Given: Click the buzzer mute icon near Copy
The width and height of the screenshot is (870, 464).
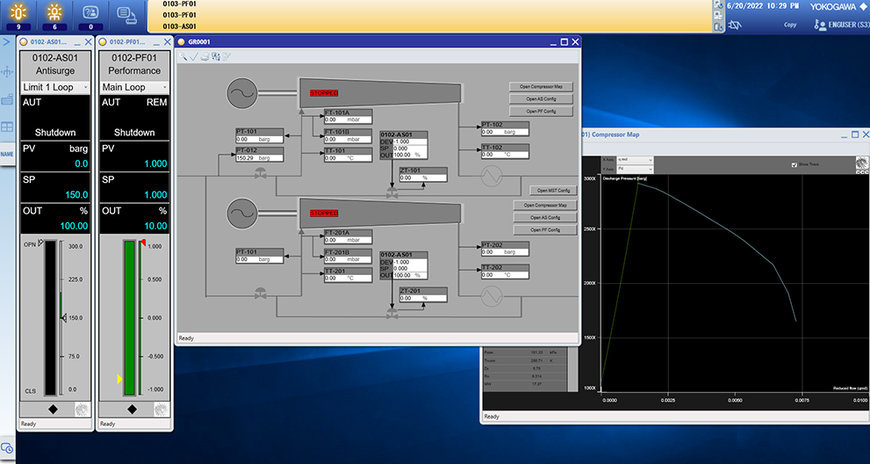Looking at the screenshot, I should [735, 23].
